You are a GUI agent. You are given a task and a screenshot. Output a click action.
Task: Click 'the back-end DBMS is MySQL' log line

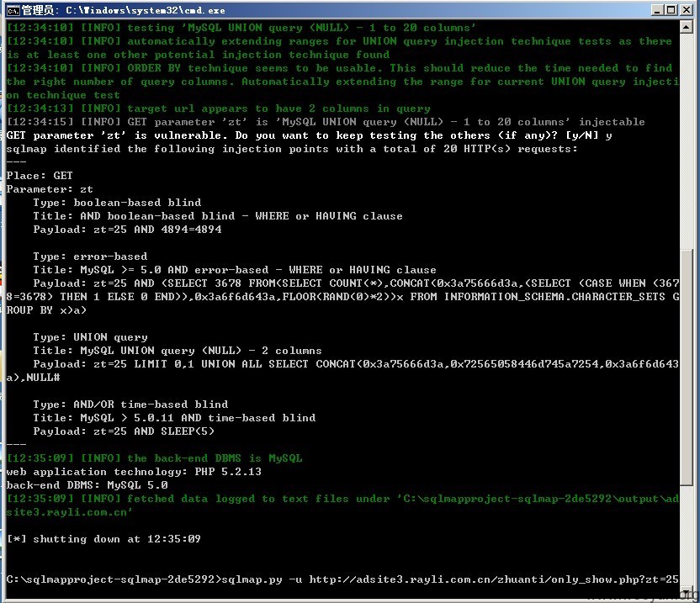pos(155,458)
